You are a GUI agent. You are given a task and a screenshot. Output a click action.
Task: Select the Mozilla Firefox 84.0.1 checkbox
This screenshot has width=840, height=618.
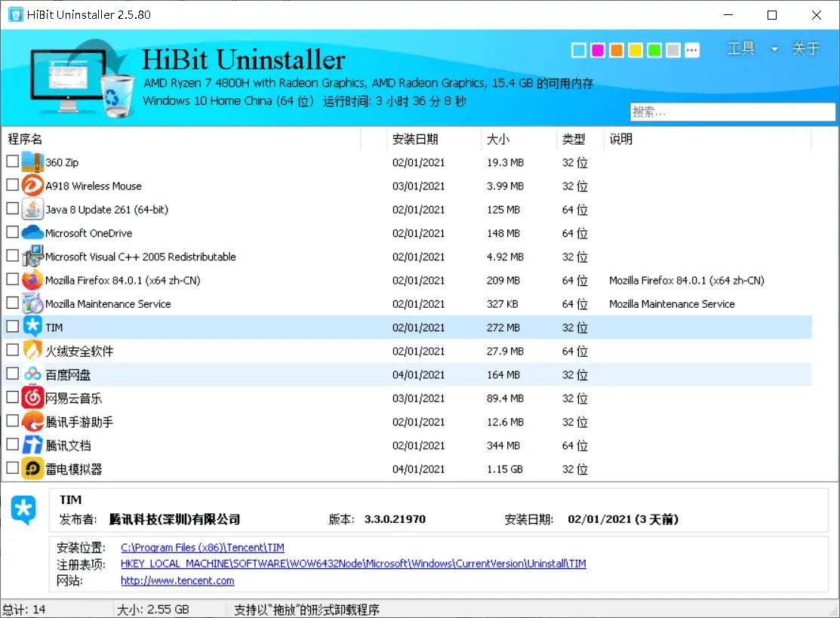(x=12, y=278)
